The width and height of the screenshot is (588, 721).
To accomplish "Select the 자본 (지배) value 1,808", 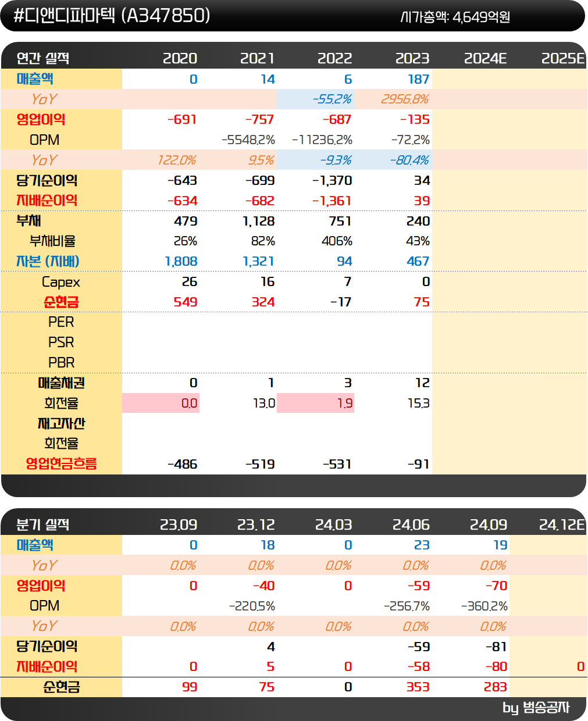I will (181, 262).
